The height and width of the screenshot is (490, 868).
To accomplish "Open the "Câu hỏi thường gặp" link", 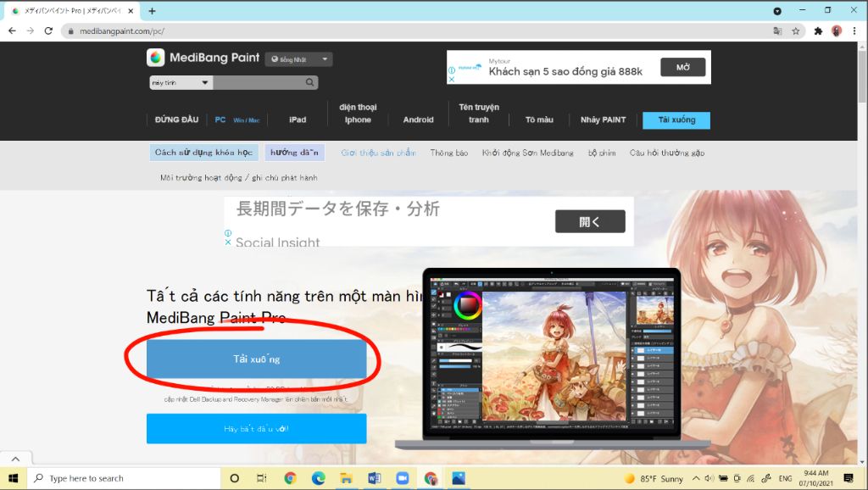I will coord(667,153).
